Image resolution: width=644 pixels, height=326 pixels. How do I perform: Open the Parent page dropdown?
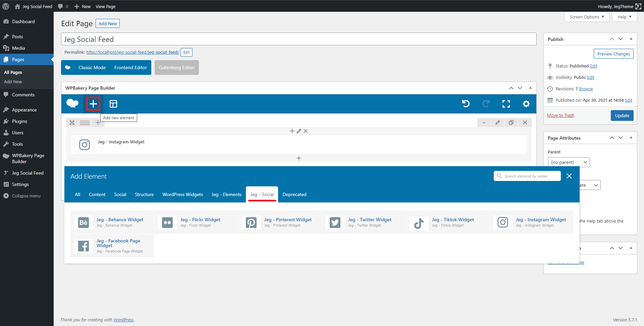[x=569, y=162]
